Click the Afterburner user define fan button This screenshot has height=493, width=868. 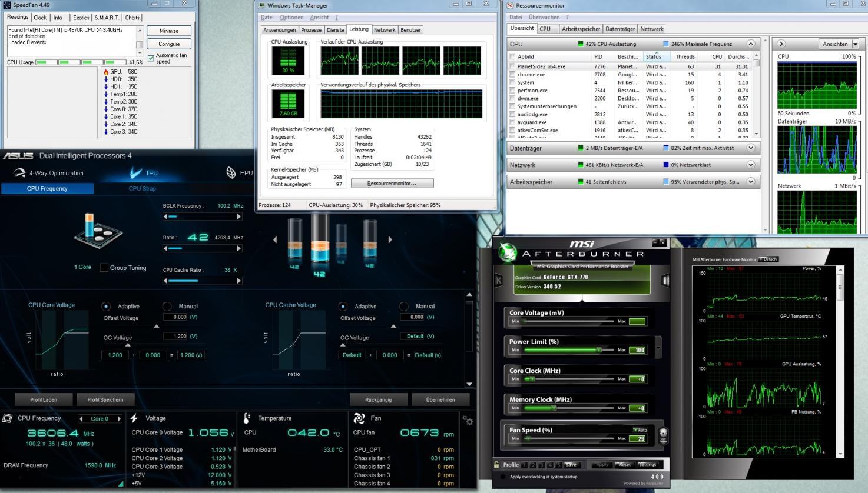[662, 436]
